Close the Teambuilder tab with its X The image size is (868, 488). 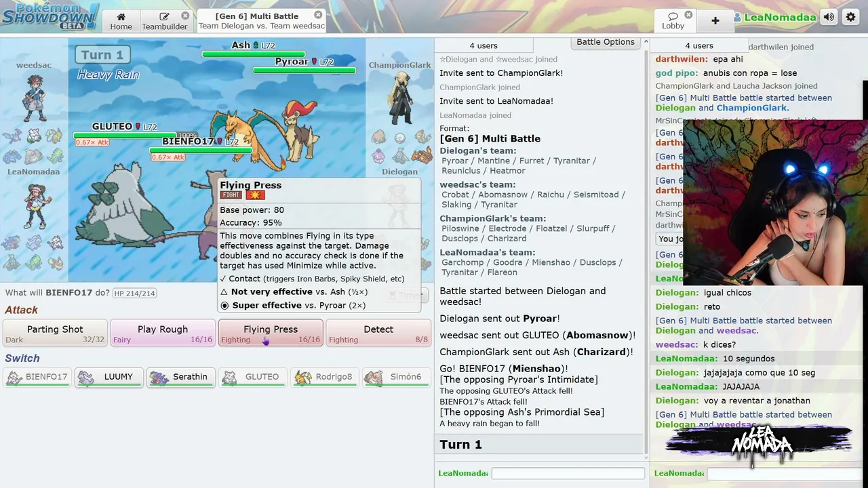point(185,16)
